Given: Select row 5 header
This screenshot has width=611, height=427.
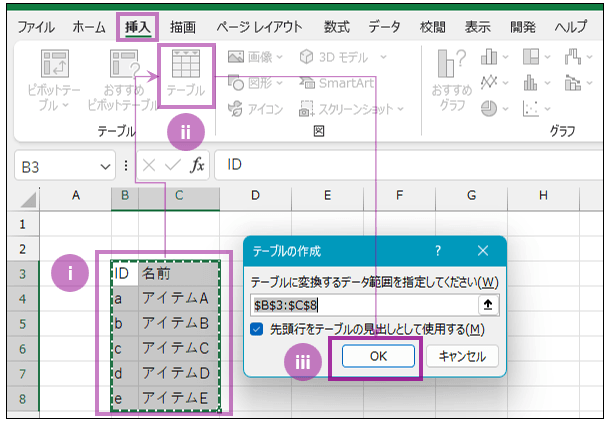Looking at the screenshot, I should tap(23, 324).
